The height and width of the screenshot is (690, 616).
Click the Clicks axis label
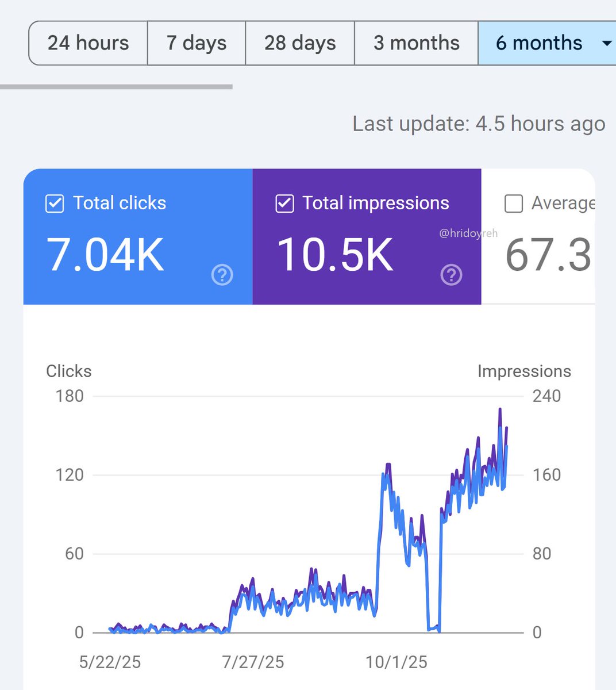coord(69,371)
